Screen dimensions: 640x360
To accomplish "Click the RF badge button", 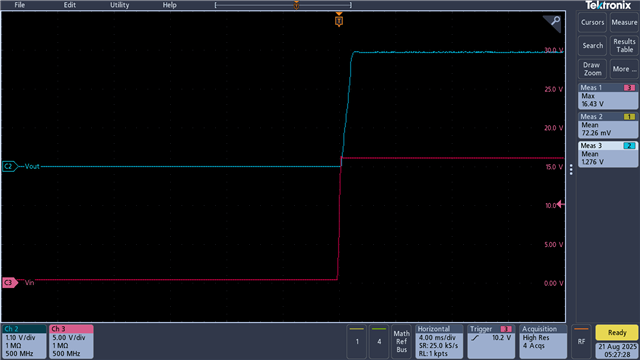I will 581,341.
